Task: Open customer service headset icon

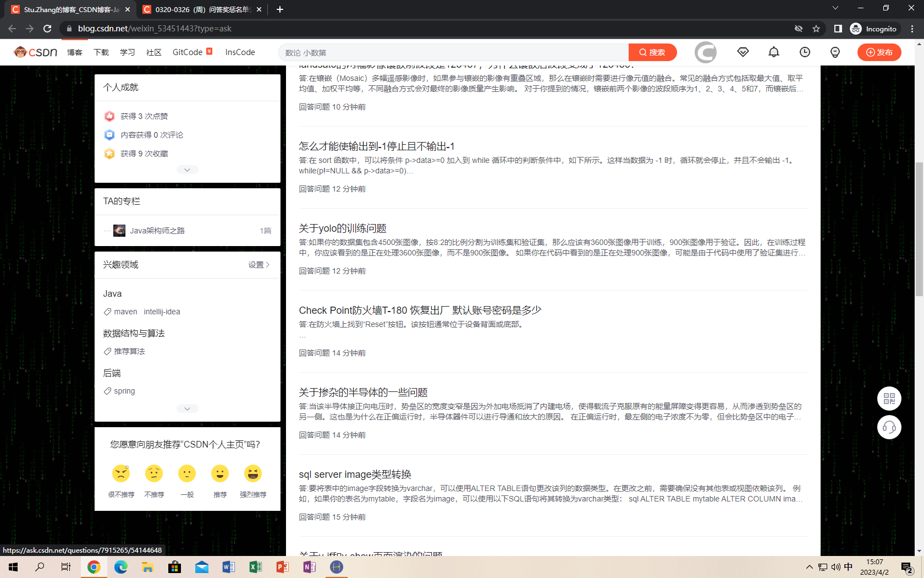Action: click(889, 427)
